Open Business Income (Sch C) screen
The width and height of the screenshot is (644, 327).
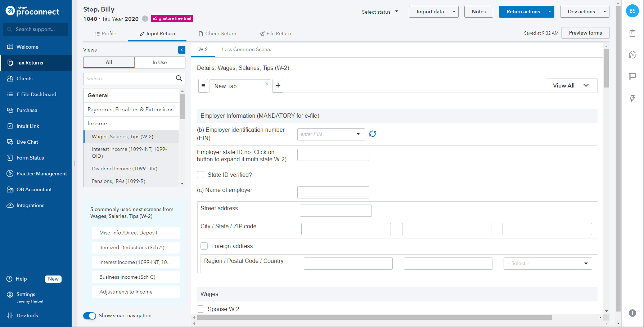pyautogui.click(x=135, y=277)
